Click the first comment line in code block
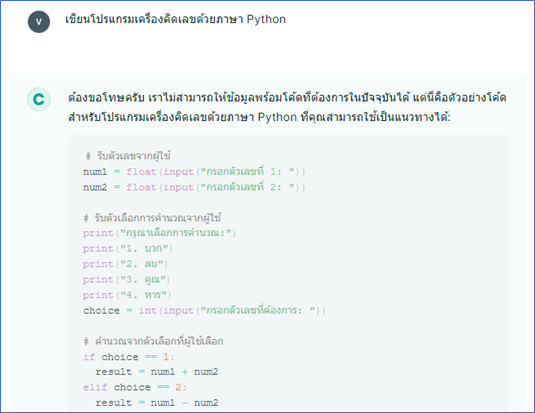This screenshot has width=535, height=413. [x=128, y=156]
